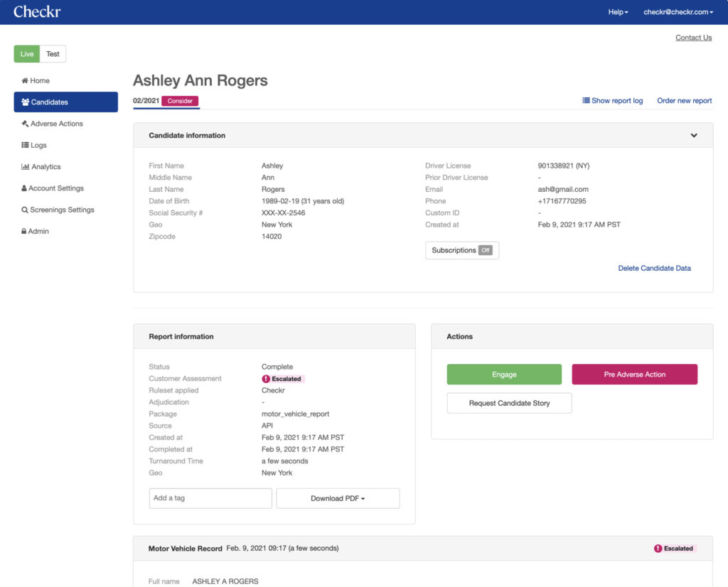Click the Admin lock icon

pyautogui.click(x=24, y=232)
